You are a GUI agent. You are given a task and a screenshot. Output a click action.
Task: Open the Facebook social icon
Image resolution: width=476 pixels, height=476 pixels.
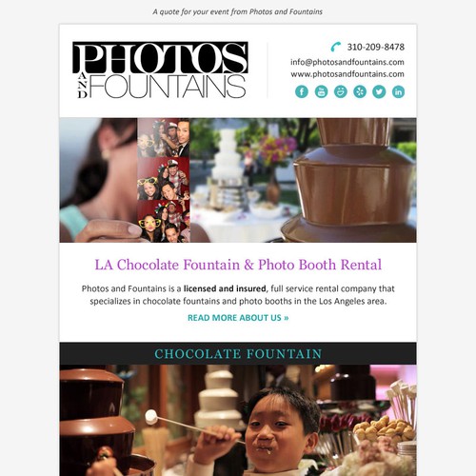(x=302, y=91)
